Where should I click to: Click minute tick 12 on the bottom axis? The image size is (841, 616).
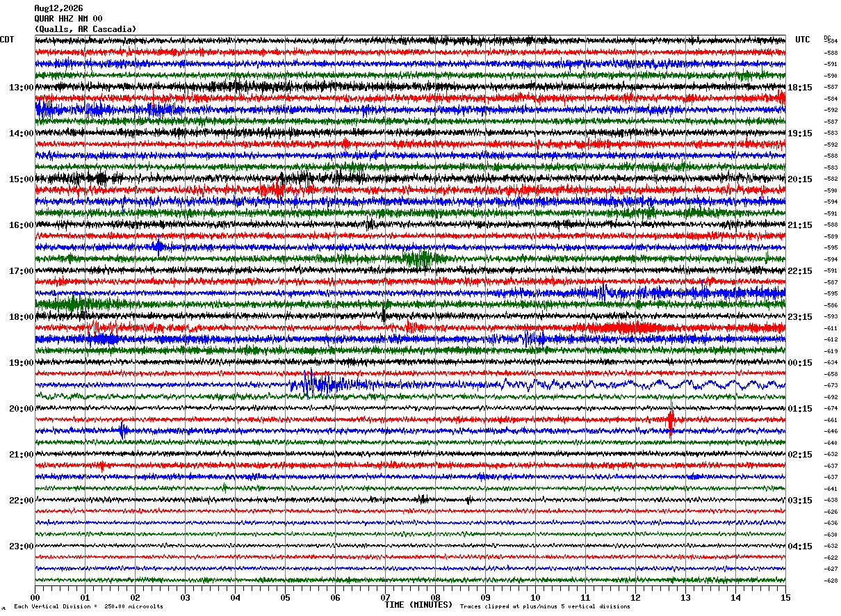tap(635, 597)
